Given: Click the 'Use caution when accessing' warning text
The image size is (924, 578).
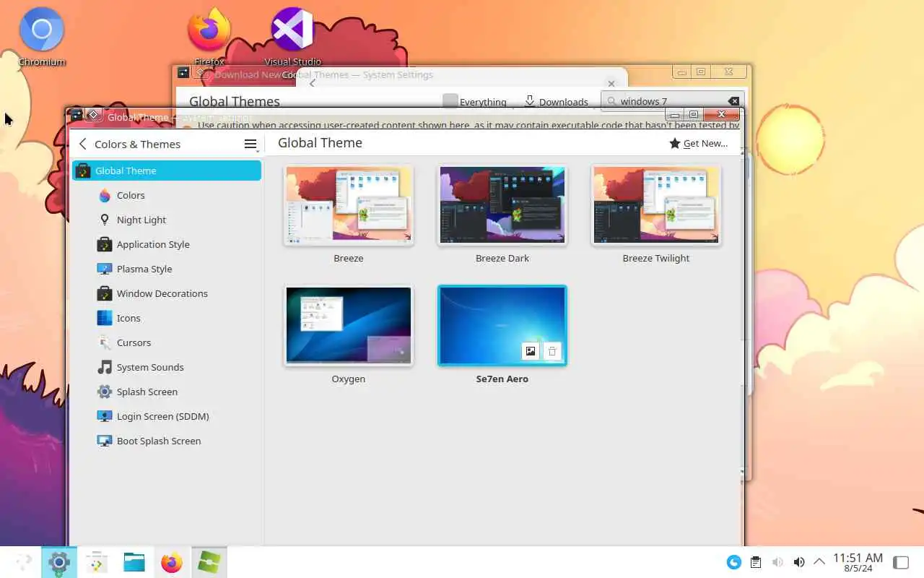Looking at the screenshot, I should pos(468,125).
